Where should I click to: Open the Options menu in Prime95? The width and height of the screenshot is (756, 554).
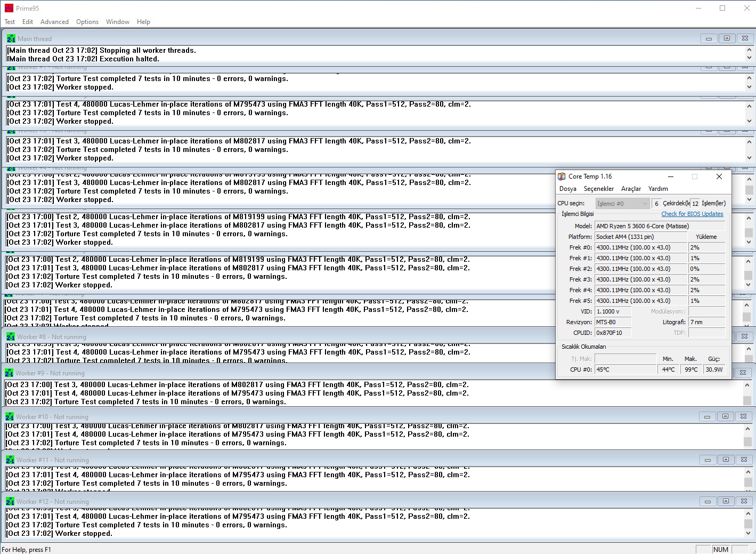(x=87, y=22)
